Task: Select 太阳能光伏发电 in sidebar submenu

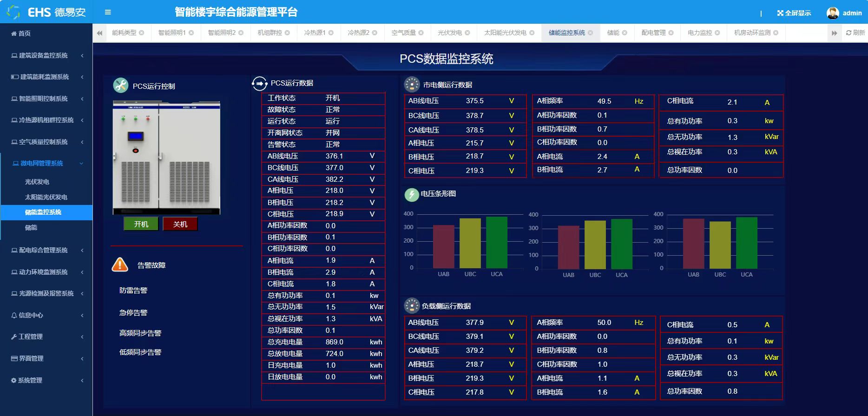Action: point(46,197)
